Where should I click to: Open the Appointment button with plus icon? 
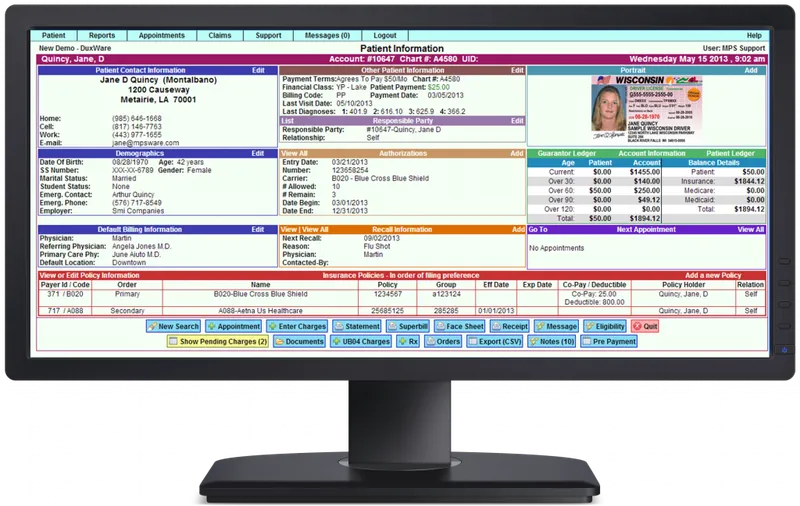234,326
